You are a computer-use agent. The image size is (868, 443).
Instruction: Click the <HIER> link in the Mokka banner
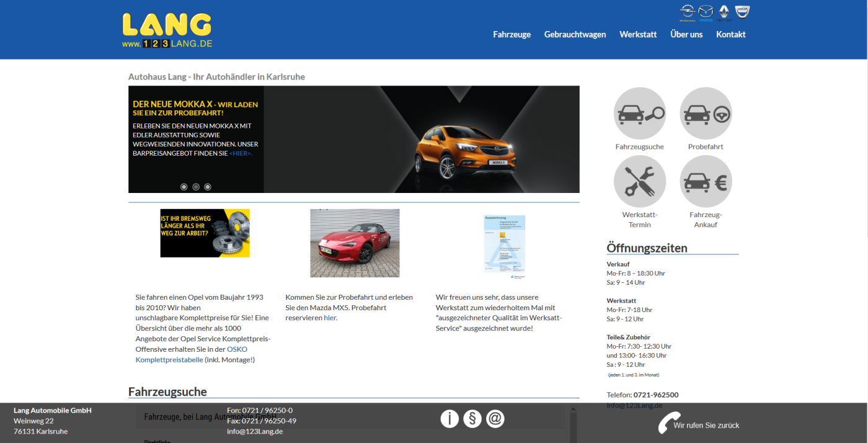coord(241,153)
